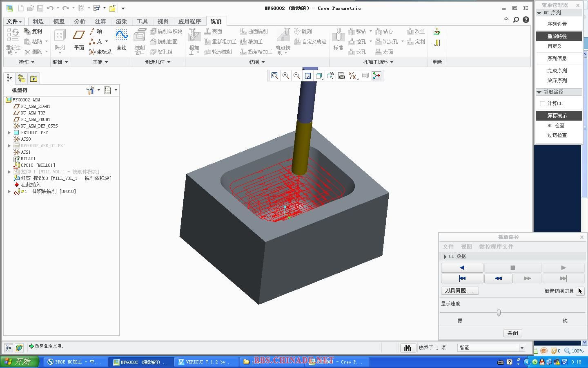Screen dimensions: 588x368
Task: Click the display speed slider handle
Action: tap(499, 313)
